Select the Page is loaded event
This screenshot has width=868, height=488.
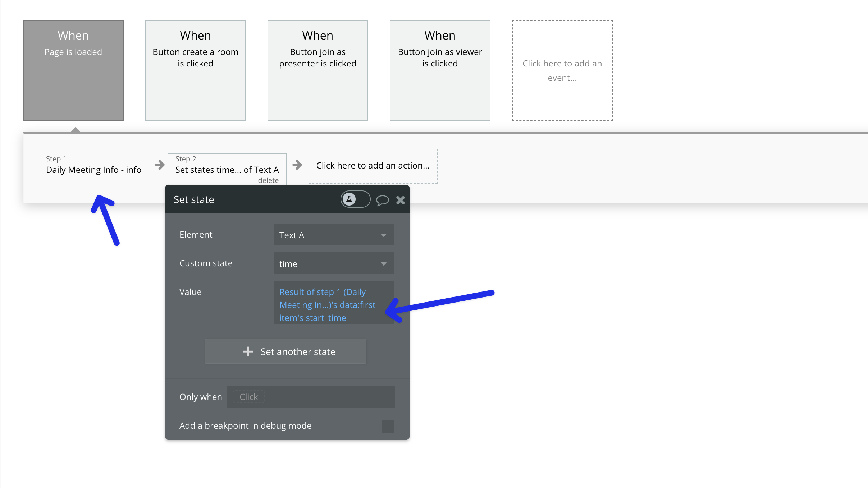coord(73,70)
